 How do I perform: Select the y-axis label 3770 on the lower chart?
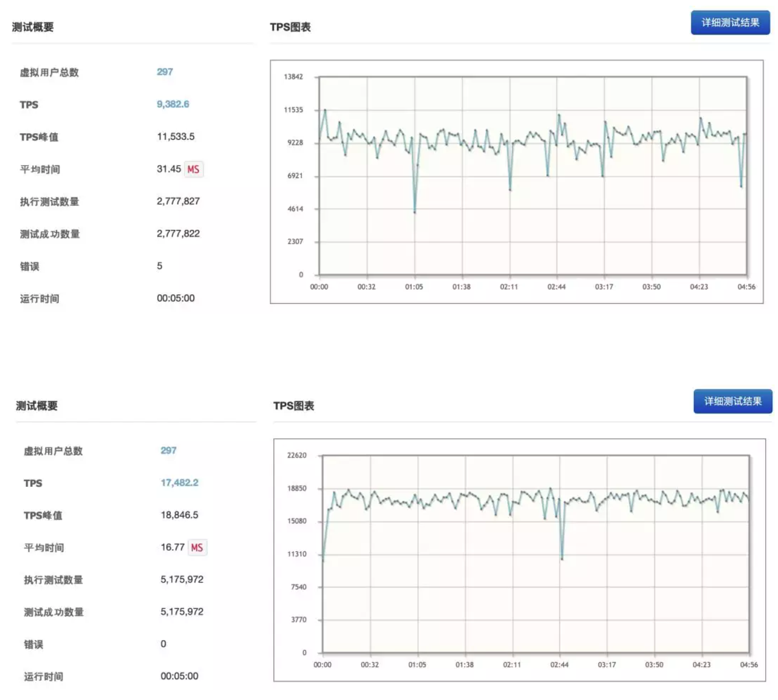click(x=299, y=620)
